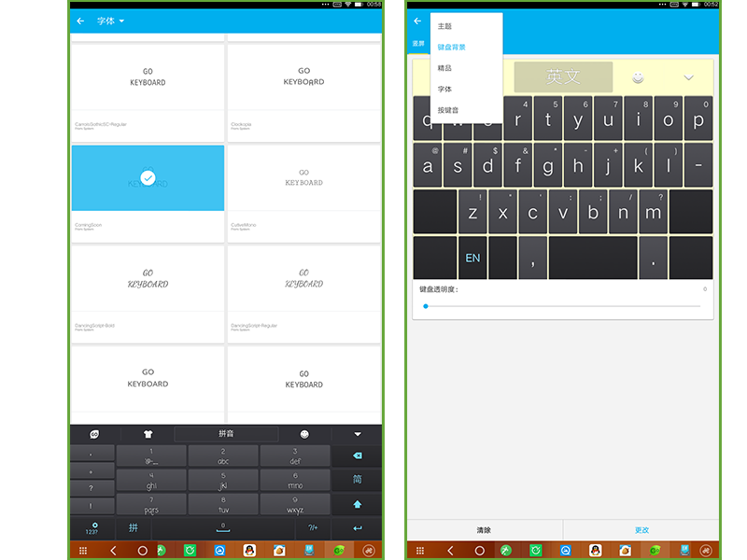The height and width of the screenshot is (560, 747).
Task: Go back from the keyboard background screen
Action: [417, 21]
